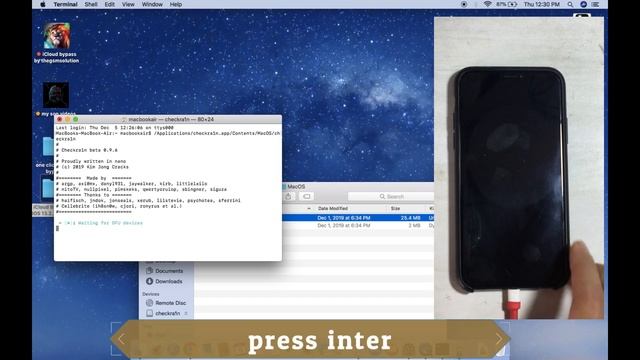Open the View menu
640x360 pixels.
click(128, 4)
